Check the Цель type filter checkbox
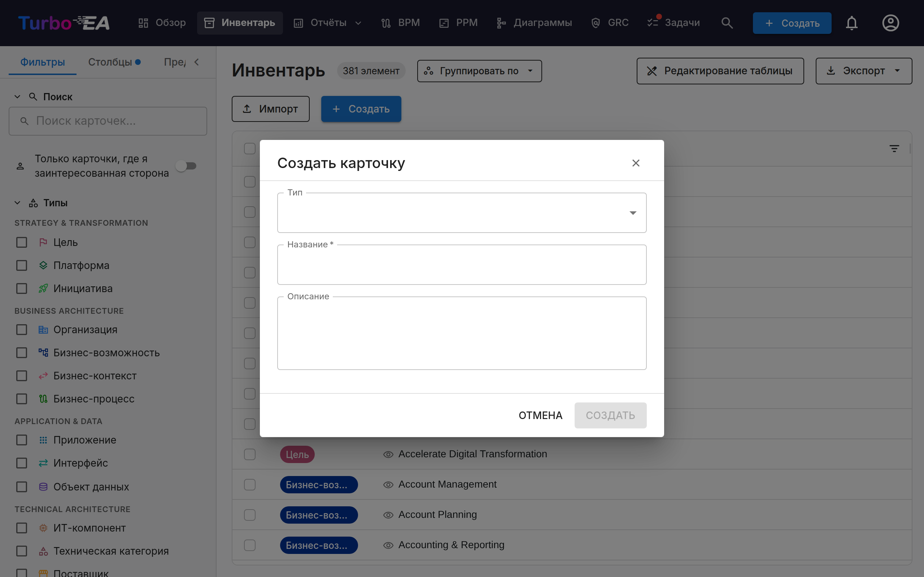The width and height of the screenshot is (924, 577). coord(22,242)
